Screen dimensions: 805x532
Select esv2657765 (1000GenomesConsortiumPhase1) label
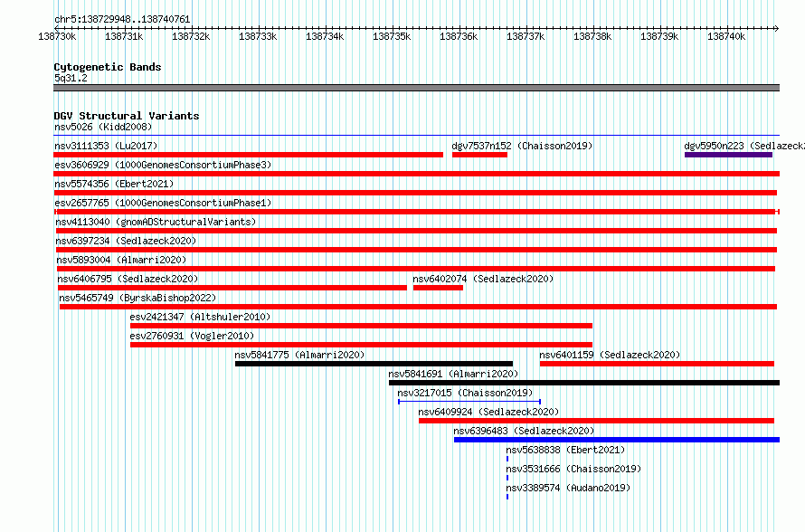[163, 203]
